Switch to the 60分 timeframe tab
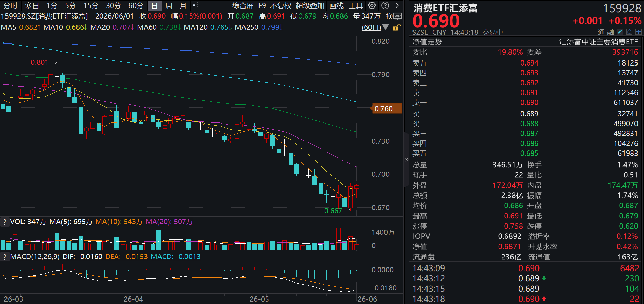This screenshot has width=644, height=304. [x=136, y=5]
